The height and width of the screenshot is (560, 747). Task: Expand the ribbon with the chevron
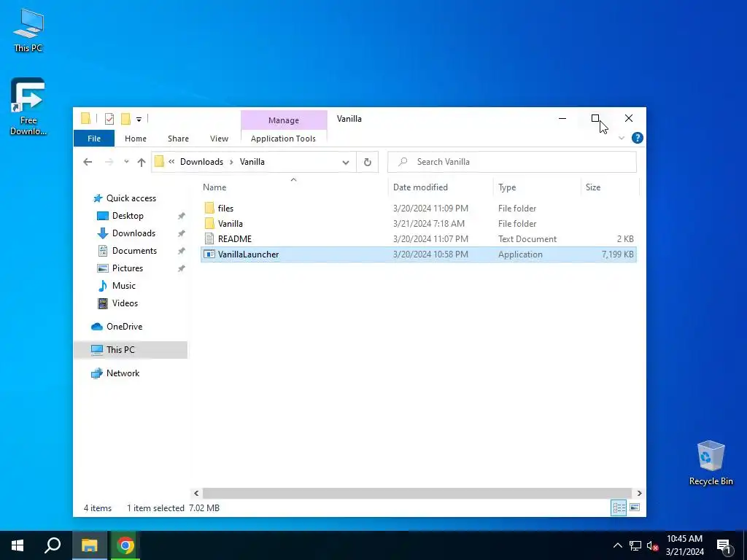coord(622,138)
